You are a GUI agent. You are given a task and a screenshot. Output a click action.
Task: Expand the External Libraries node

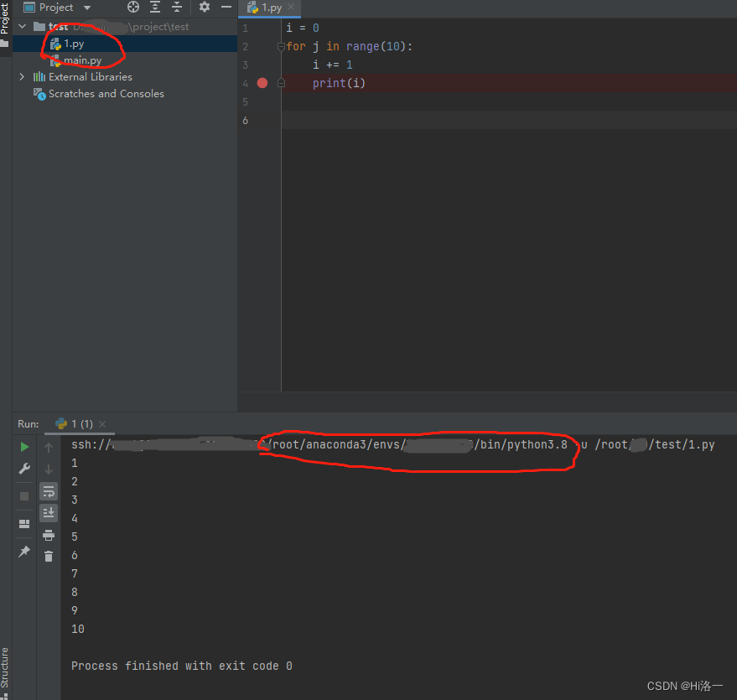pos(22,76)
